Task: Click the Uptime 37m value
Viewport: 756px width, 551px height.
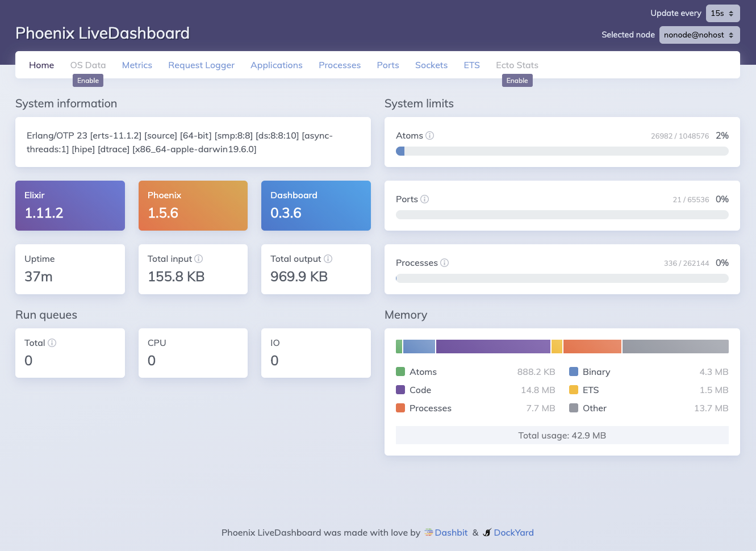Action: pos(39,277)
